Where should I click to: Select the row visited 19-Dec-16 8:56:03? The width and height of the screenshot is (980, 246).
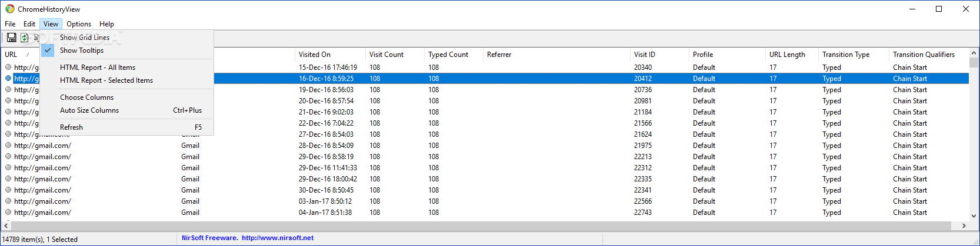(485, 89)
